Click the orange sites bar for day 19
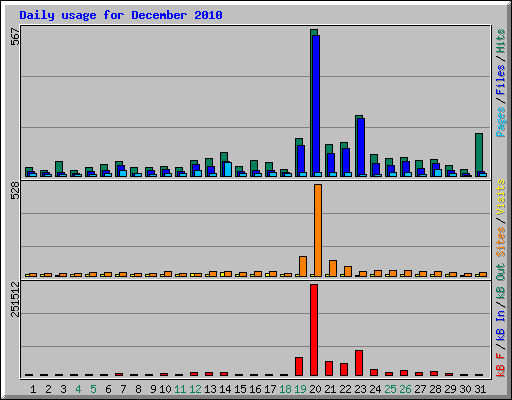The height and width of the screenshot is (400, 512). click(303, 266)
